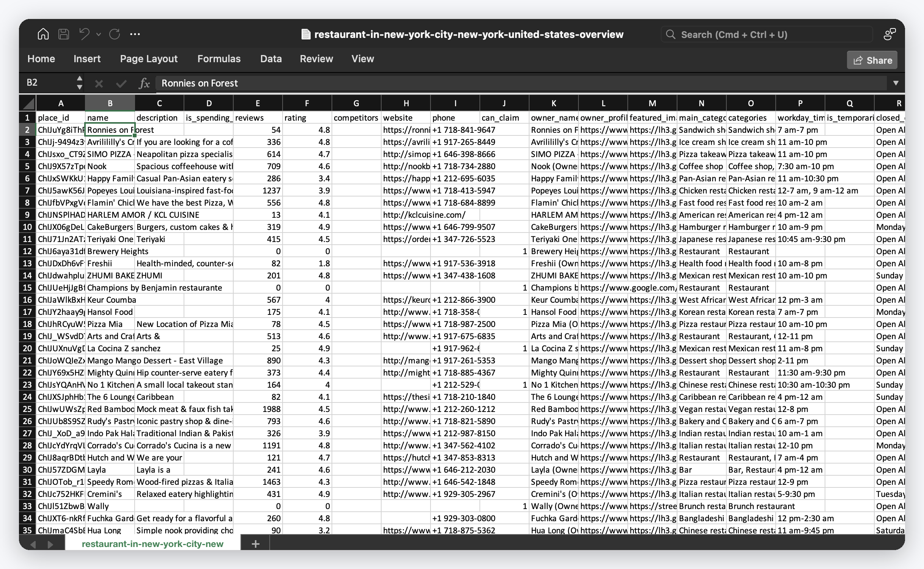This screenshot has height=569, width=924.
Task: Expand the formula bar with arrow
Action: pyautogui.click(x=896, y=83)
